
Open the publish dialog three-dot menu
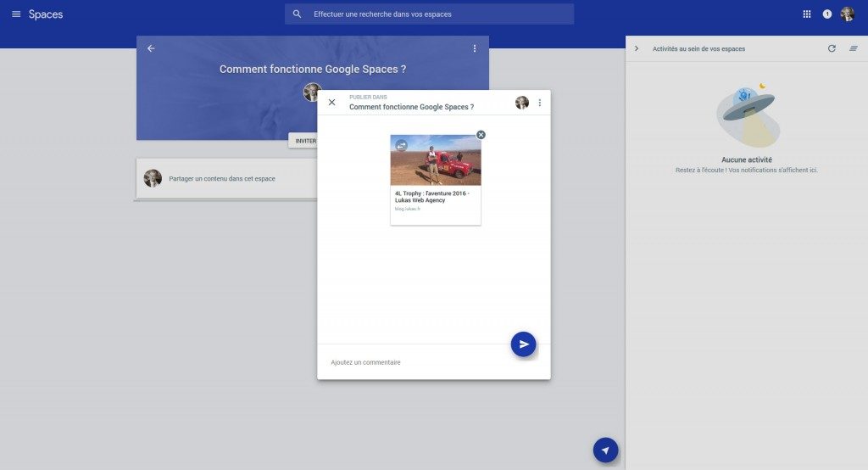pyautogui.click(x=540, y=103)
